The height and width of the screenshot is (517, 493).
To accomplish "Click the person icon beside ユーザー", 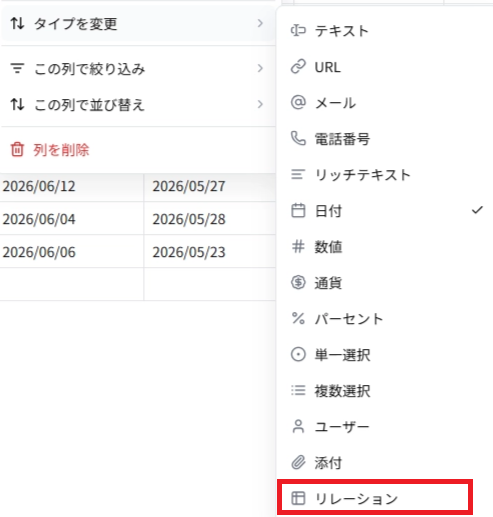I will [x=298, y=426].
